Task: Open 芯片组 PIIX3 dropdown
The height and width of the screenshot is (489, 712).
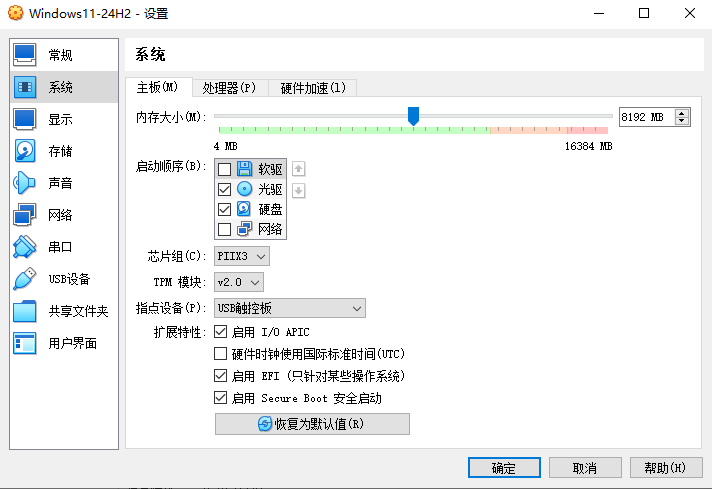Action: click(x=242, y=256)
